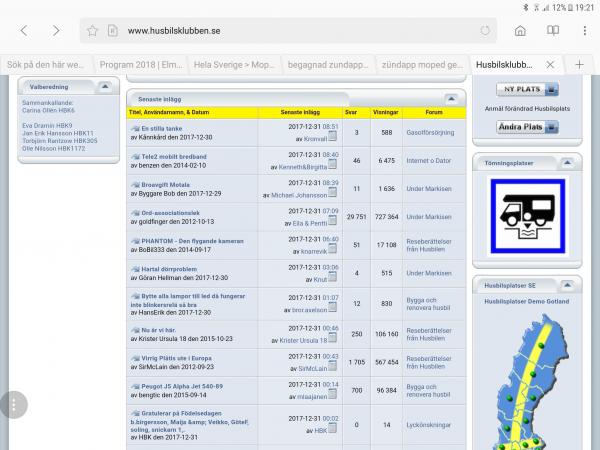Viewport: 600px width, 450px height.
Task: Switch to the begagnad zundapp tab
Action: [x=329, y=63]
